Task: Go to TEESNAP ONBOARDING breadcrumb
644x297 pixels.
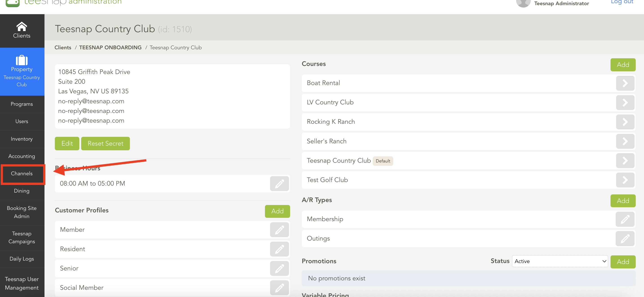Action: [x=110, y=47]
